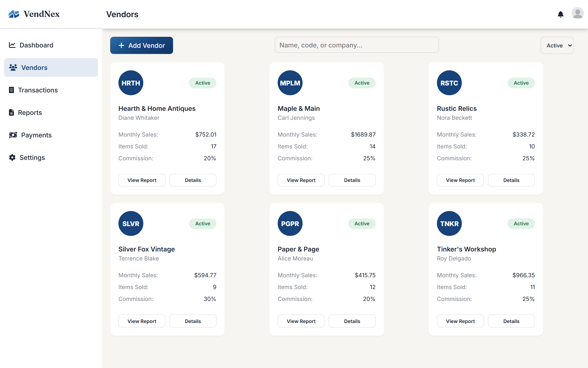
Task: Open Transactions section
Action: coord(51,90)
